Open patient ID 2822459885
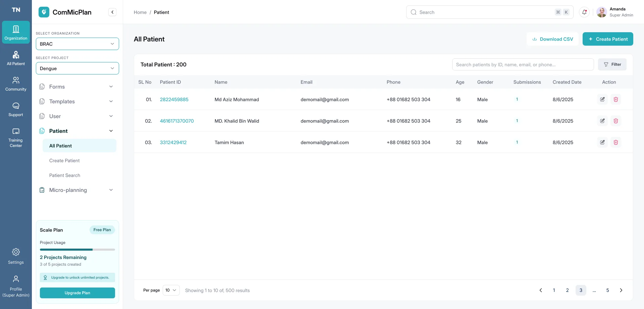Image resolution: width=644 pixels, height=309 pixels. click(174, 99)
